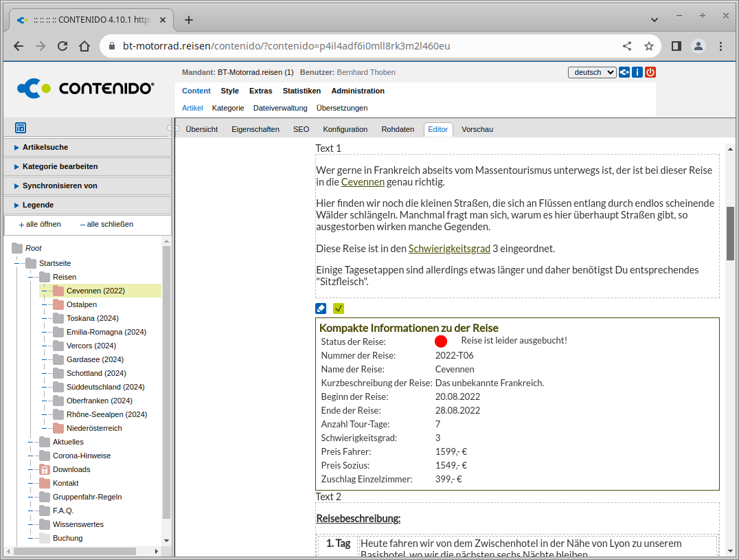Click the blue CONTENIDO share icon beside language selector
The width and height of the screenshot is (739, 560).
click(x=624, y=72)
